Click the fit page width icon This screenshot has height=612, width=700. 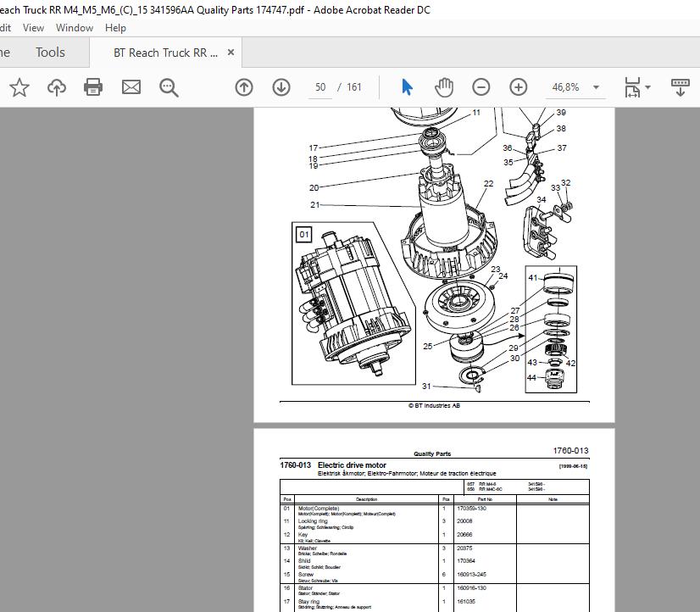point(632,87)
